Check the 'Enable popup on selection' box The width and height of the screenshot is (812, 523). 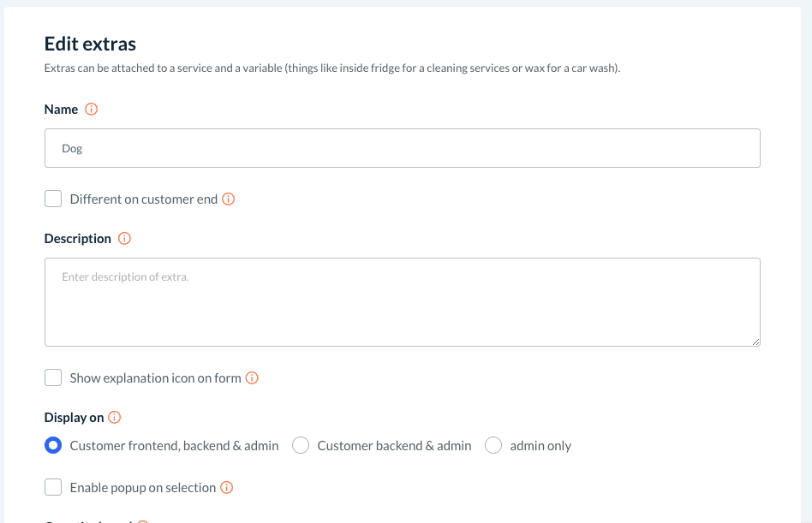(x=53, y=488)
